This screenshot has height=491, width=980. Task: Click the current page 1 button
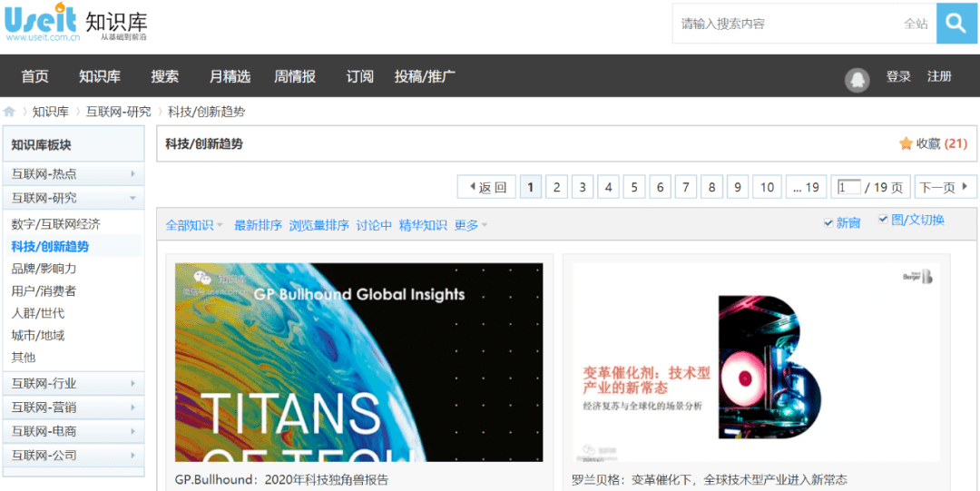tap(531, 187)
